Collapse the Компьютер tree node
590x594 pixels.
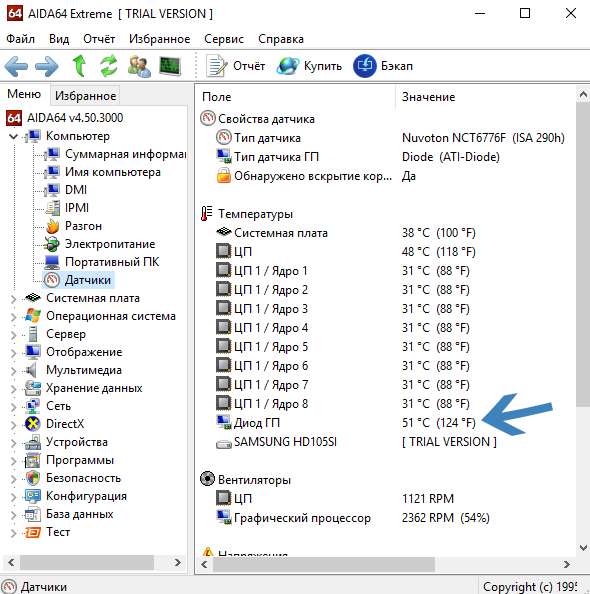(x=13, y=136)
